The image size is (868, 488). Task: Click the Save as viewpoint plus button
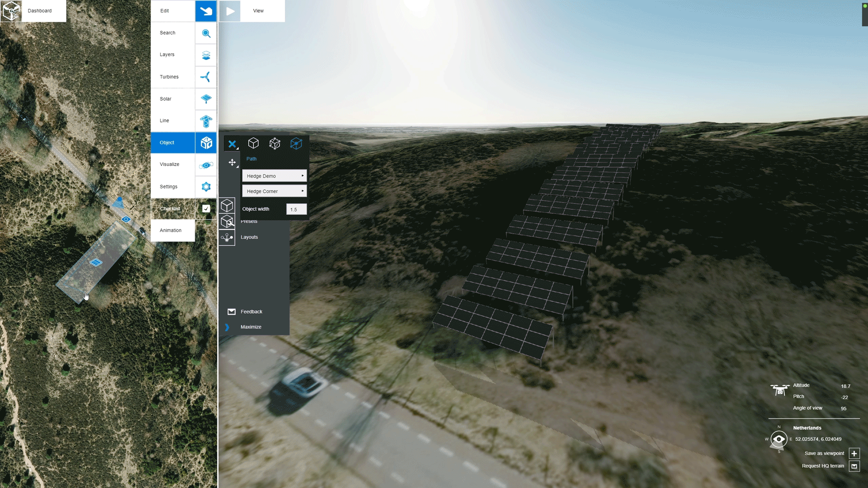[854, 454]
